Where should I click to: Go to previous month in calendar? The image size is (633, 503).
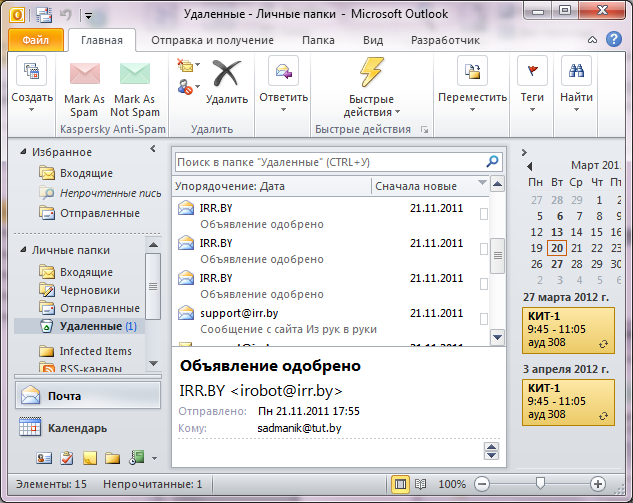coord(530,166)
